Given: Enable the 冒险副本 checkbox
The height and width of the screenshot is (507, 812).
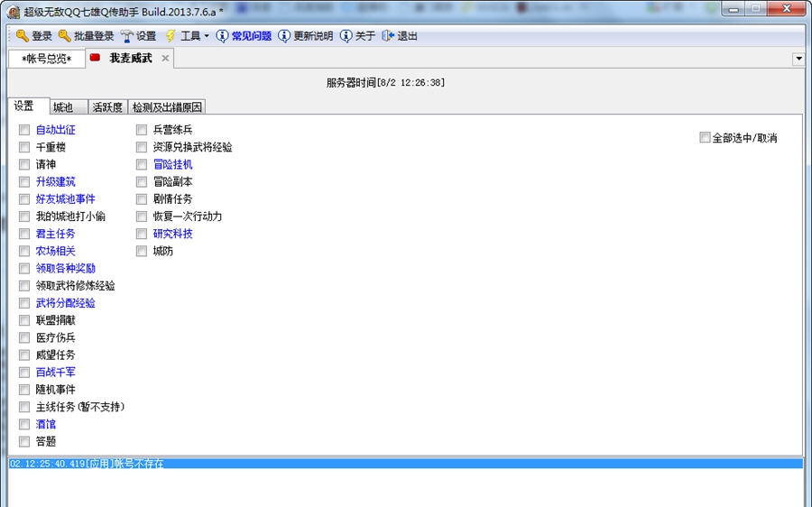Looking at the screenshot, I should coord(142,181).
